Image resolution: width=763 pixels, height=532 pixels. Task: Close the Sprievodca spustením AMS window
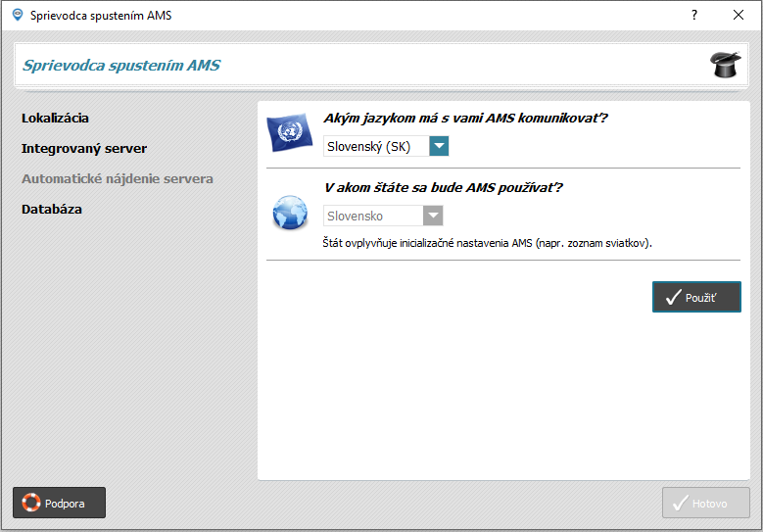(x=739, y=15)
